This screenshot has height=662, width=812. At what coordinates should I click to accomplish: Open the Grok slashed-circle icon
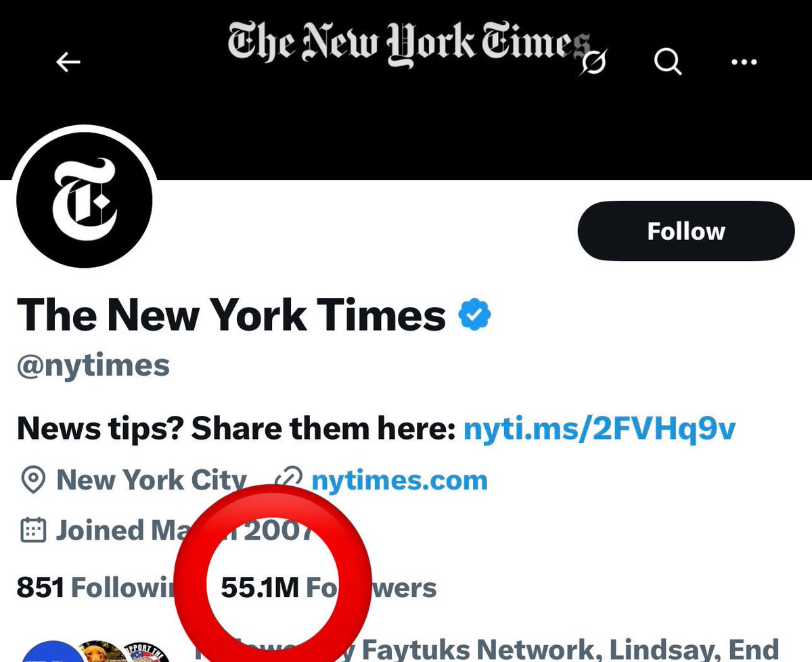(x=593, y=63)
